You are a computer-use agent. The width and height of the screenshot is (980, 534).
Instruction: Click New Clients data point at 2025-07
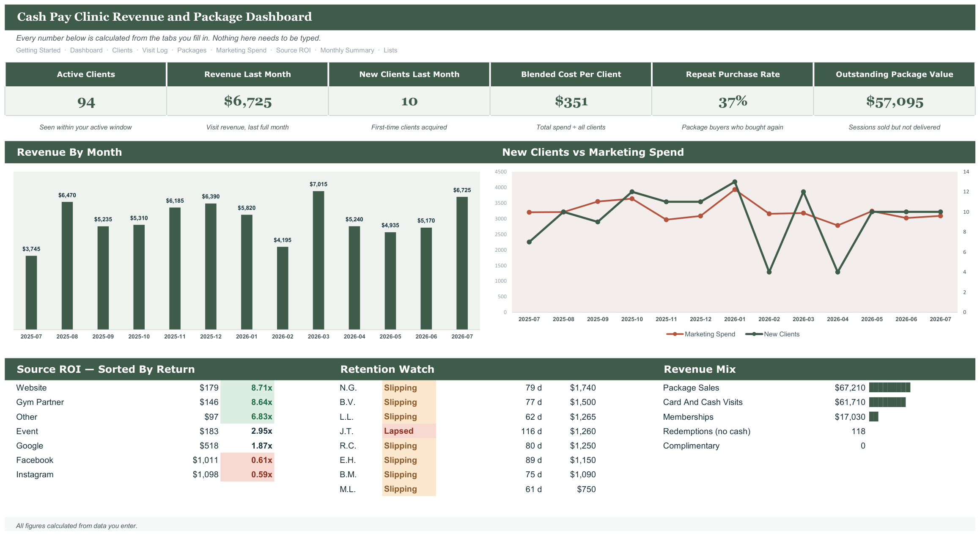[529, 242]
